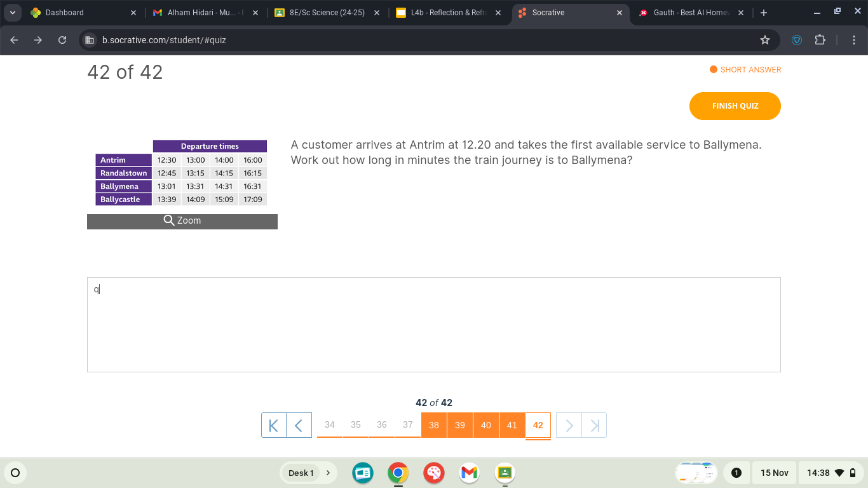Open the red paint palette app in shelf
Viewport: 868px width, 488px height.
pyautogui.click(x=434, y=473)
